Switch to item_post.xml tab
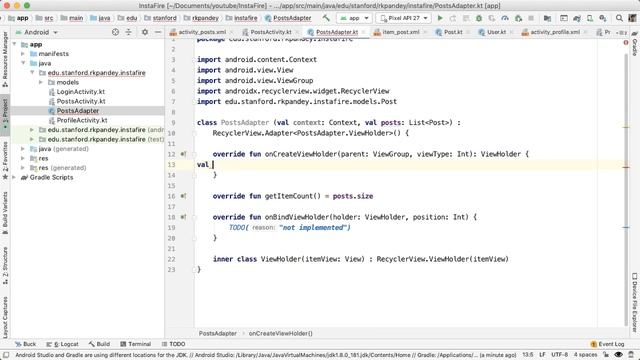The image size is (640, 360). [400, 32]
